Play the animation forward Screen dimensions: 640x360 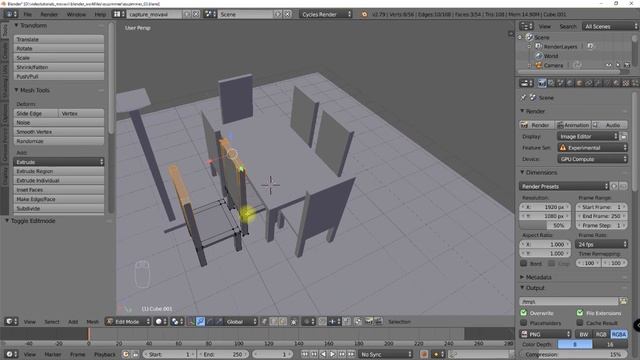(333, 354)
